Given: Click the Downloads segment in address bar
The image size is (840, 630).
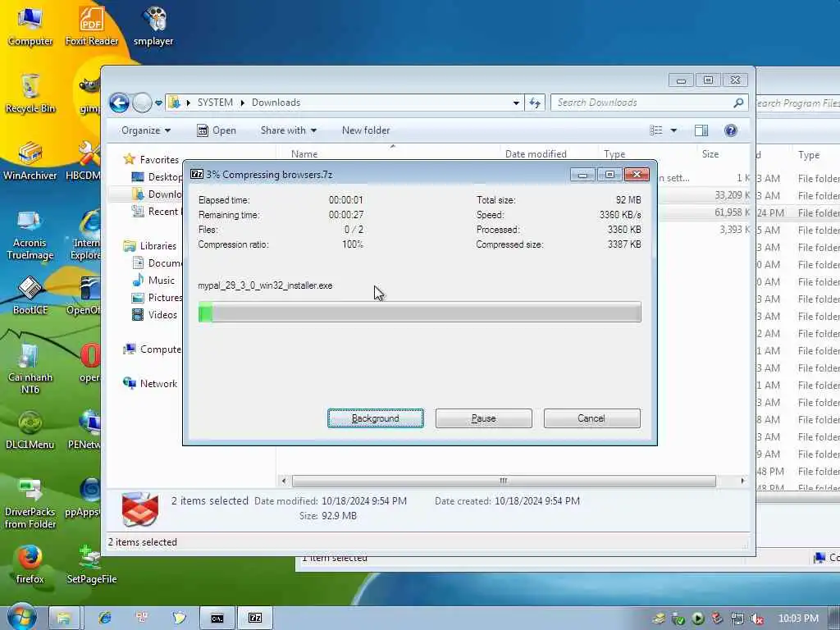Looking at the screenshot, I should [x=276, y=103].
